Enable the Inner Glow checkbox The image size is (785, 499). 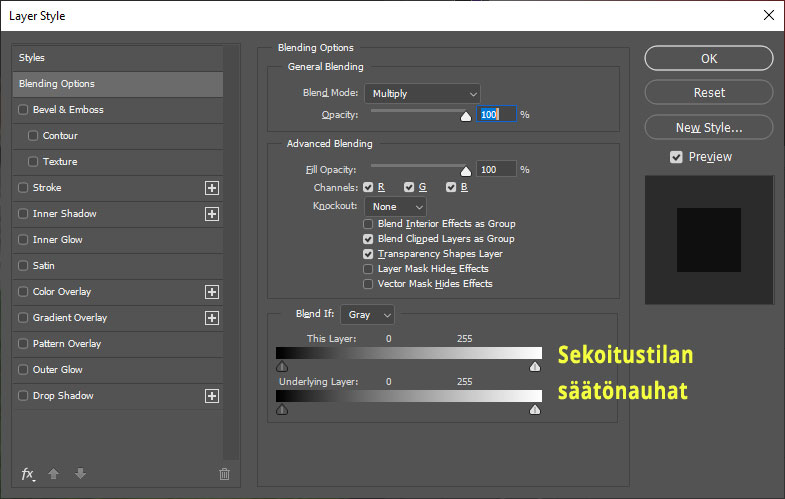click(23, 240)
